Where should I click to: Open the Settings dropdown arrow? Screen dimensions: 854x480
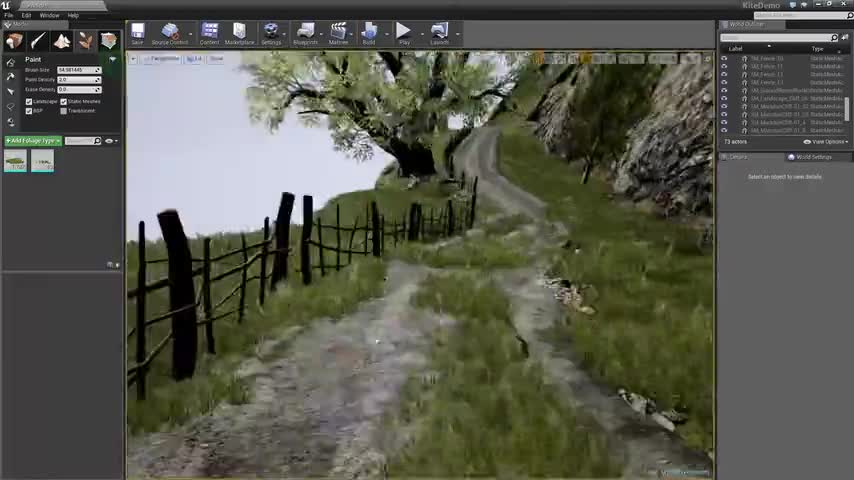coord(284,34)
